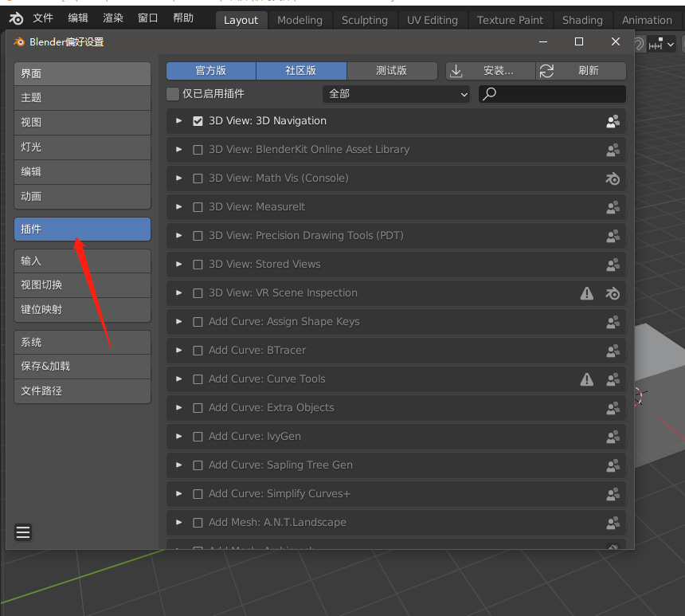The width and height of the screenshot is (685, 616).
Task: Open the 界面 preferences section
Action: point(82,74)
